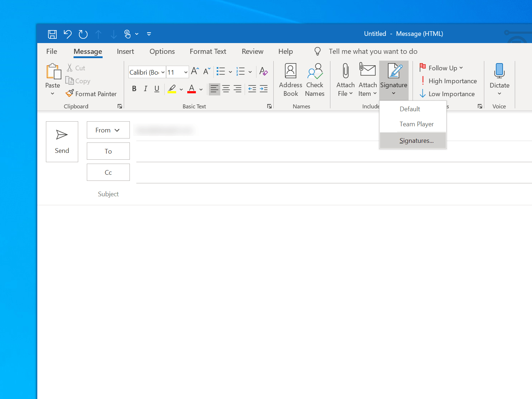Click the Cut command
The image size is (532, 399).
76,68
